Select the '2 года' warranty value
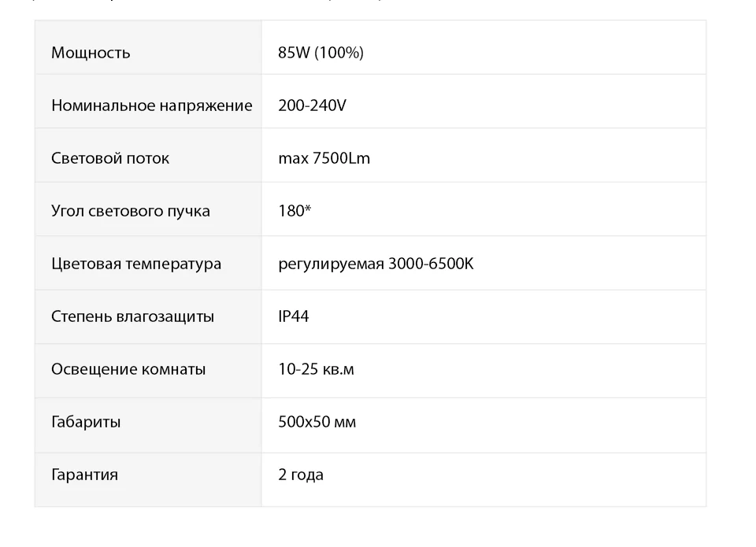Screen dimensions: 756x547 click(x=301, y=475)
